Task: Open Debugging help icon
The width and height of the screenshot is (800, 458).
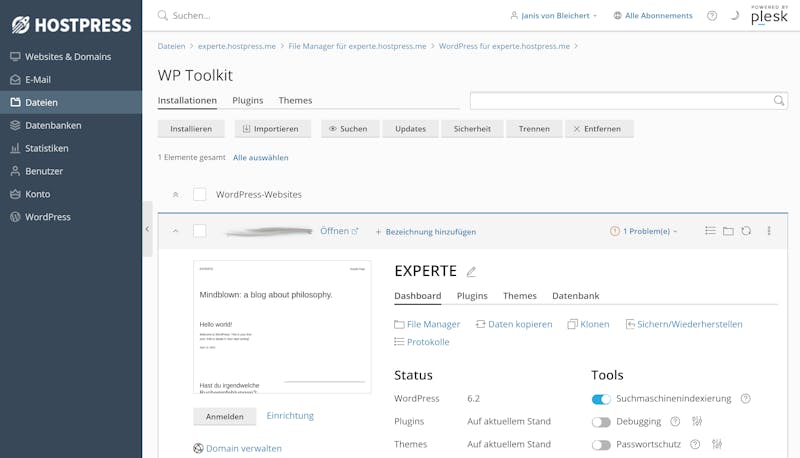Action: 675,421
